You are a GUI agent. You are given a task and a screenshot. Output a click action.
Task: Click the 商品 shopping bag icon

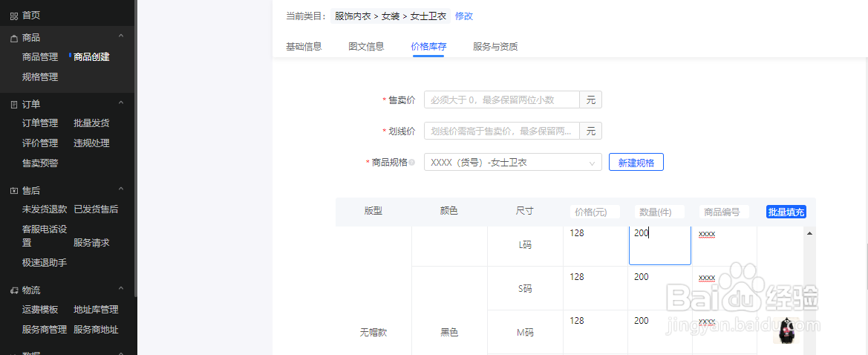pyautogui.click(x=13, y=38)
